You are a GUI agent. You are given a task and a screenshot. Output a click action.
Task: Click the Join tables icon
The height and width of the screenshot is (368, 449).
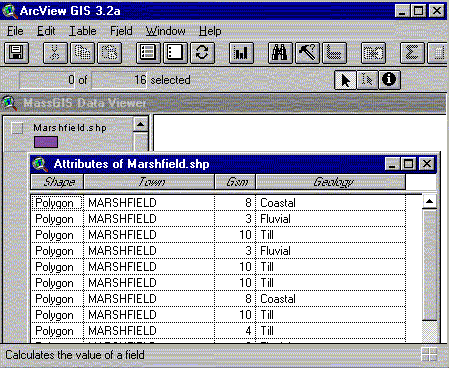(x=373, y=53)
